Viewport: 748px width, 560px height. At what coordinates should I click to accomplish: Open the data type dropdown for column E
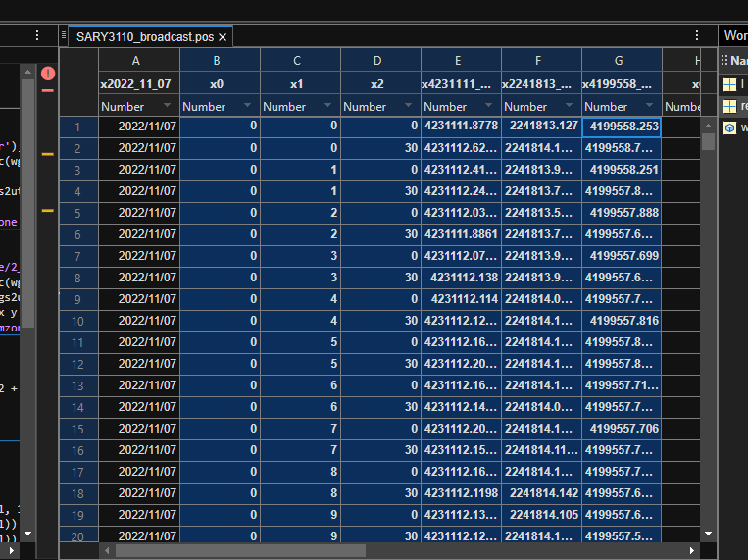coord(488,105)
